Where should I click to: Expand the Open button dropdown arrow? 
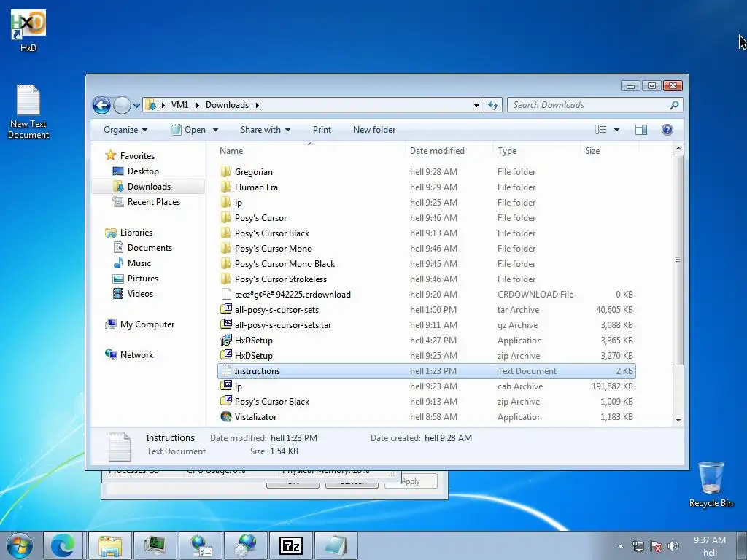(215, 130)
